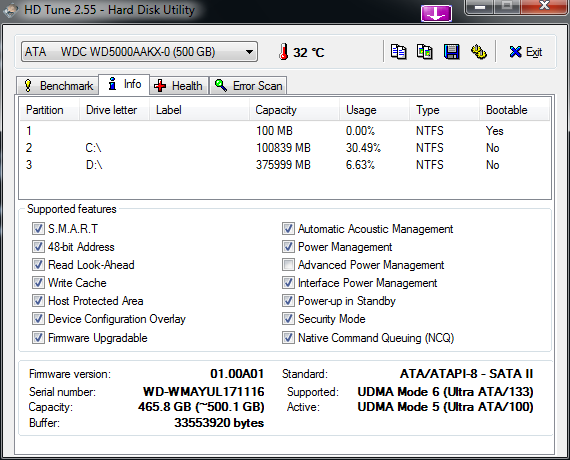Image resolution: width=570 pixels, height=460 pixels.
Task: Open the Health tab
Action: point(179,86)
